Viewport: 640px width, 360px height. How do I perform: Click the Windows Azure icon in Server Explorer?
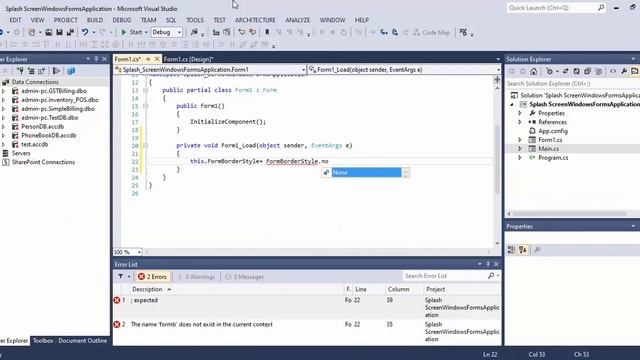click(71, 71)
